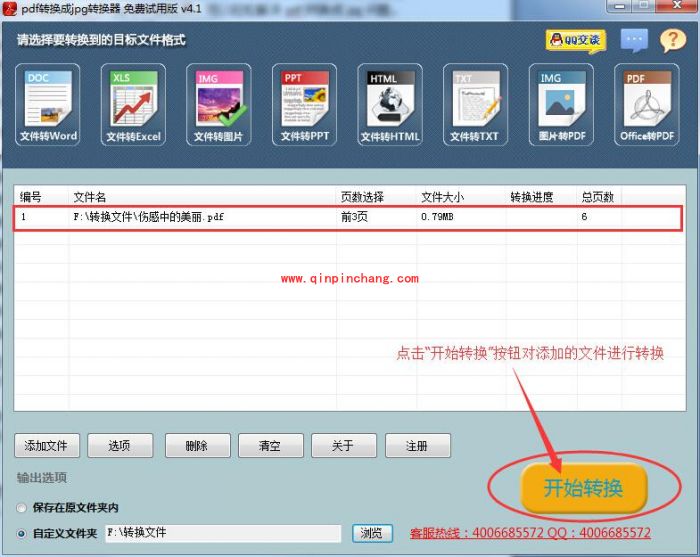
Task: Choose the 文件转TXT format icon
Action: pos(475,104)
